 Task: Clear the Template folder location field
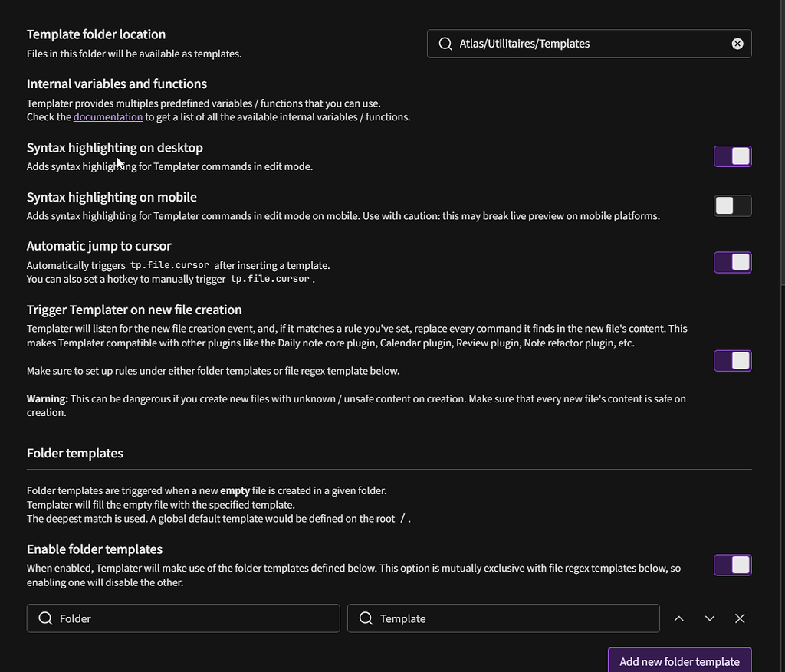737,44
